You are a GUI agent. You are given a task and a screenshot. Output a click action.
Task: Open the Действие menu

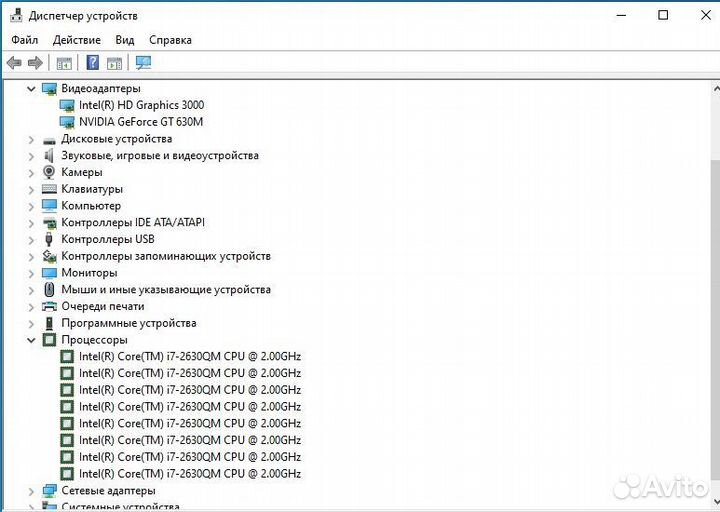click(x=77, y=40)
